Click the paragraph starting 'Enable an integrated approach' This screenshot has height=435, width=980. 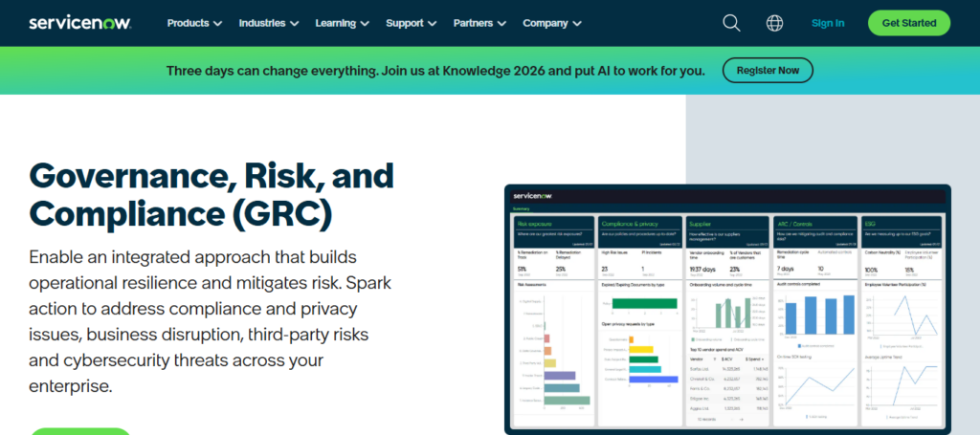click(x=210, y=321)
